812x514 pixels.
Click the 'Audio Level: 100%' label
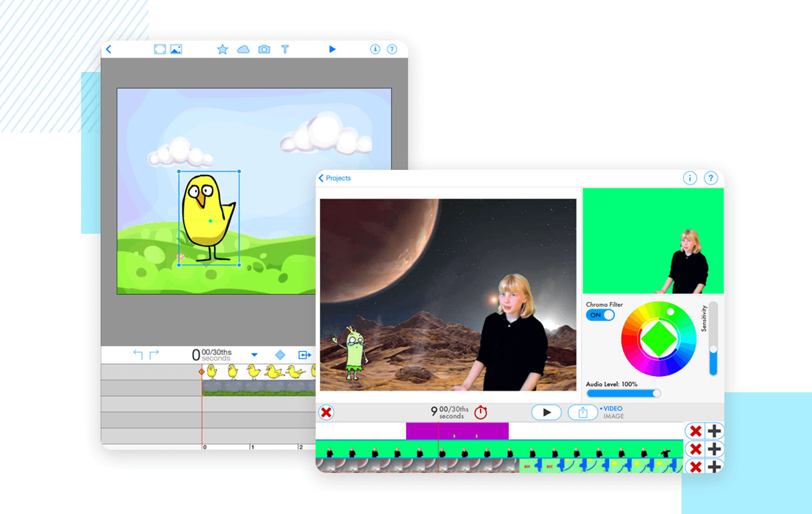(612, 384)
